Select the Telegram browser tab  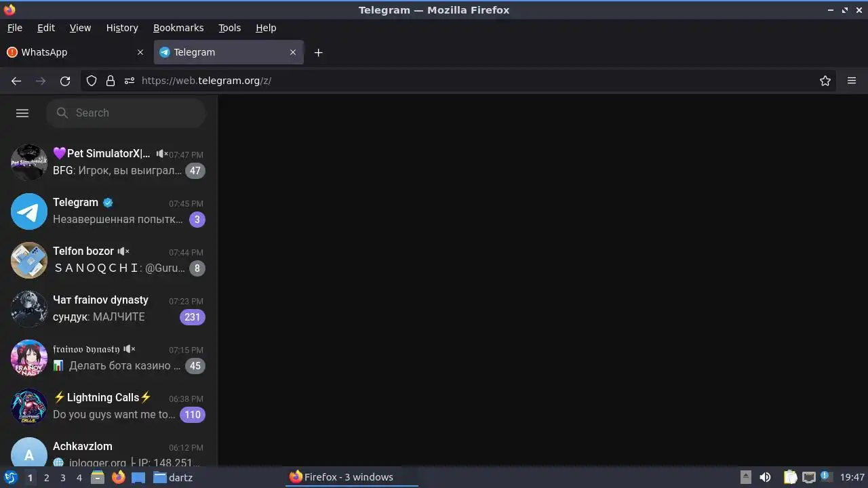click(229, 52)
